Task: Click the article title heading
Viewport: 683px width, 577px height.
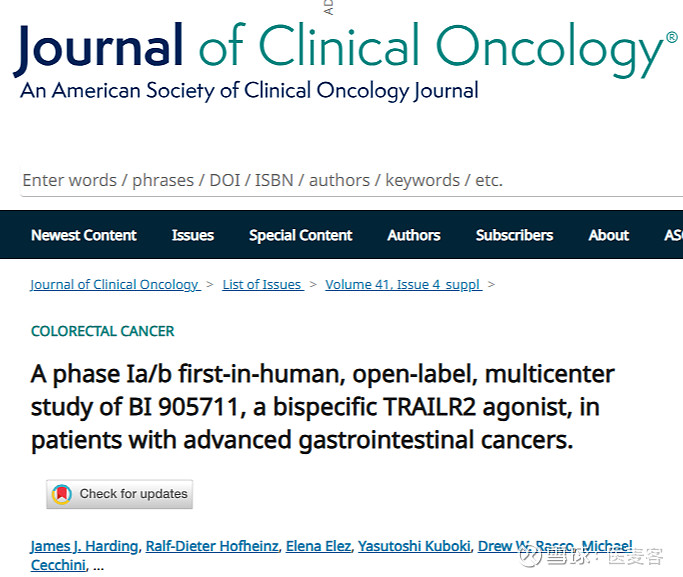Action: pos(322,407)
